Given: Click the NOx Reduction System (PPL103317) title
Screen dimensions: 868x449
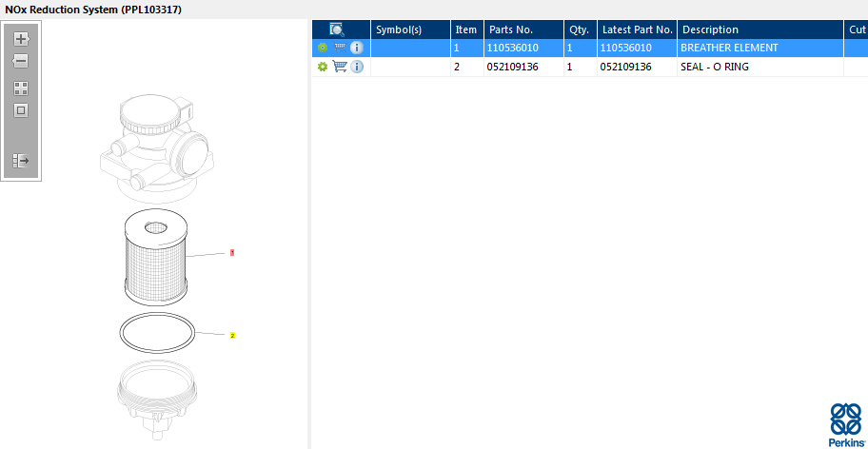Looking at the screenshot, I should 93,10.
